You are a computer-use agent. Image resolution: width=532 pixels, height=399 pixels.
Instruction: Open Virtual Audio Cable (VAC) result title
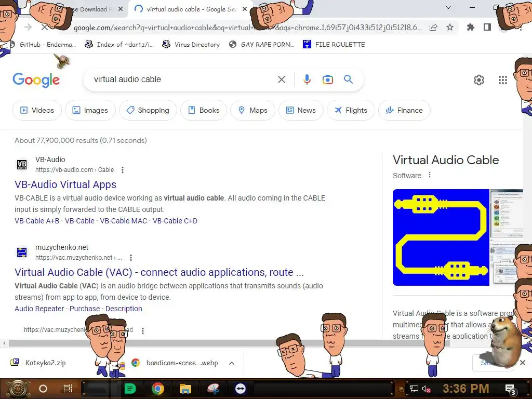[x=159, y=272]
